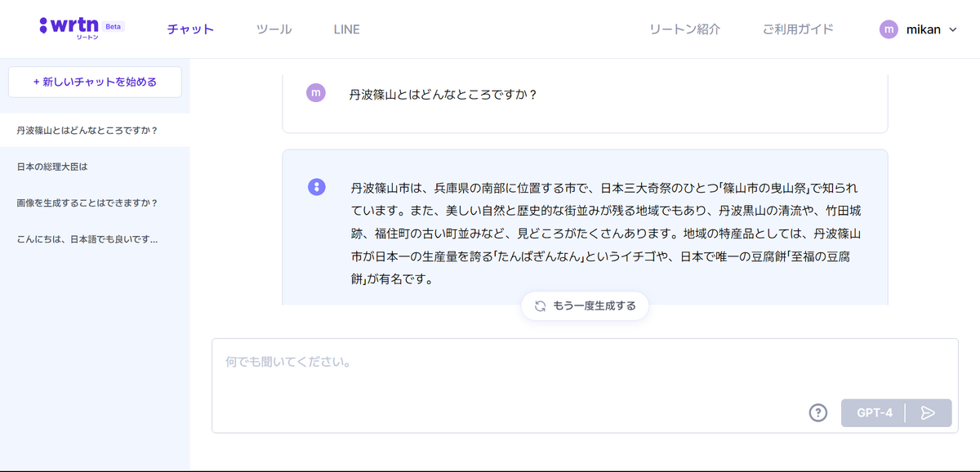Click the mikan username in header
Screen dimensions: 980x472
(x=924, y=29)
